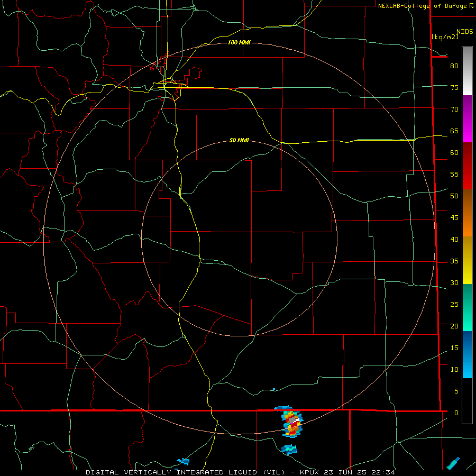Viewport: 476px width, 476px height.
Task: Click the light-blue diagonal echo in the bottom-right corner
Action: [x=453, y=463]
